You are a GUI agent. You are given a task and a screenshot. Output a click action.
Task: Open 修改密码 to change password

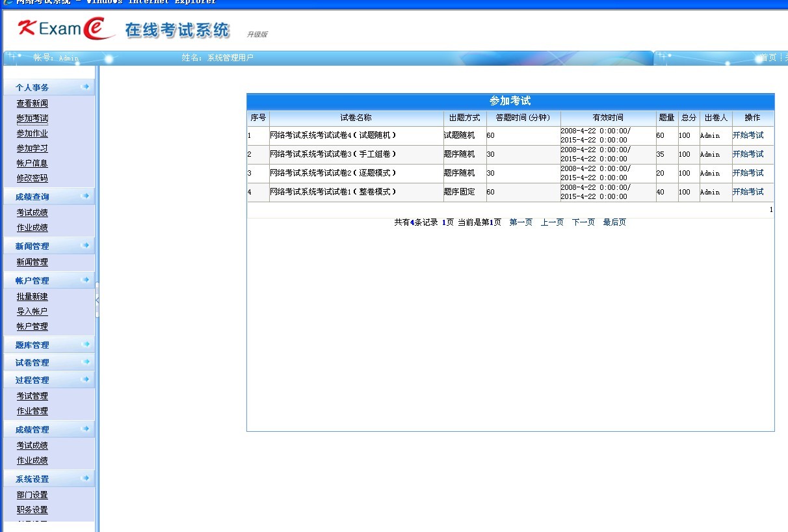pos(32,178)
